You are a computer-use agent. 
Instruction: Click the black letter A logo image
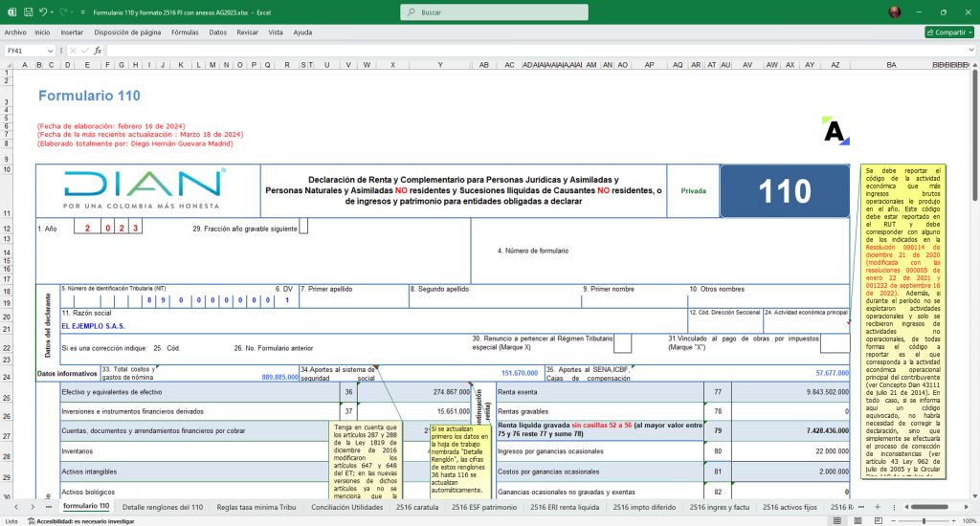[835, 131]
